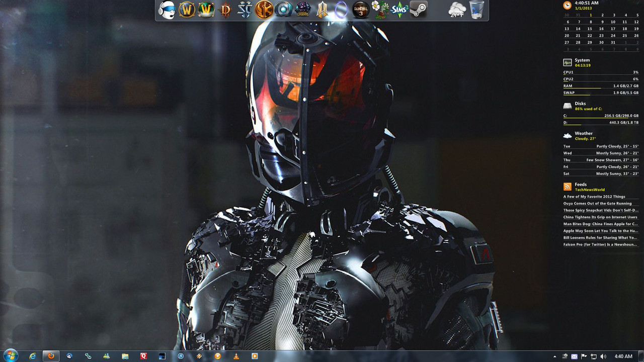Launch Internet Explorer from the taskbar
Viewport: 644px width, 362px height.
click(33, 356)
